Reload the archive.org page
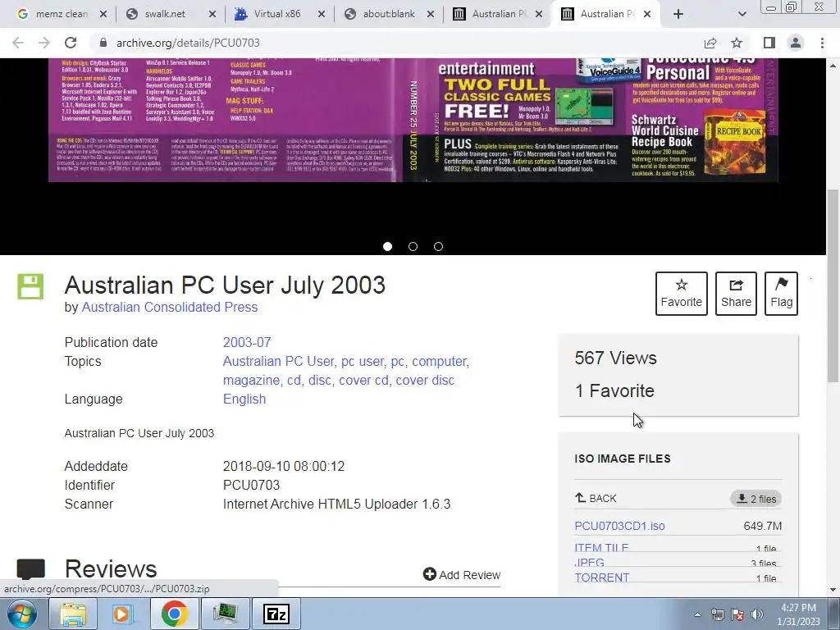This screenshot has height=630, width=840. (x=71, y=43)
